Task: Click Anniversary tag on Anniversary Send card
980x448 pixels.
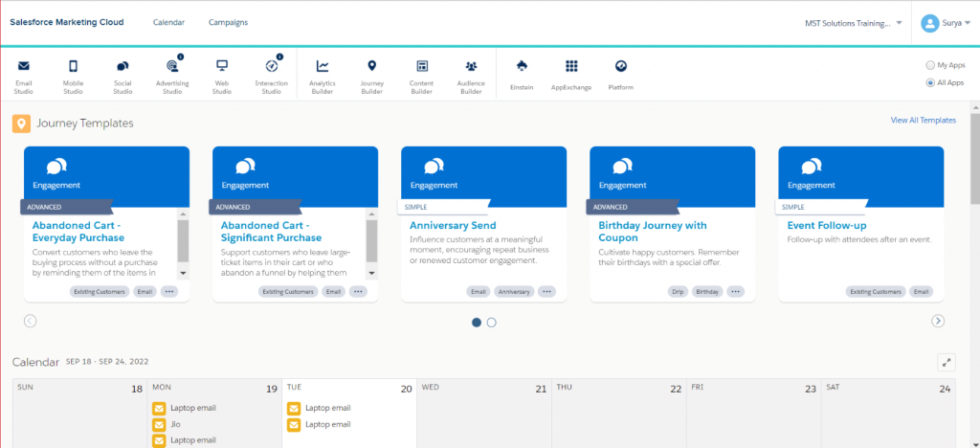Action: 514,291
